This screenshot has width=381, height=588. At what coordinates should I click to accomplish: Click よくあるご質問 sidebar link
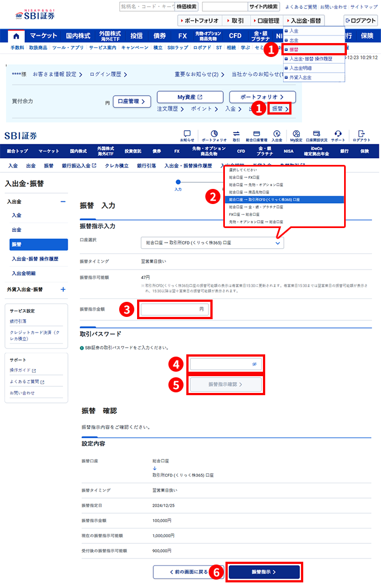[27, 382]
